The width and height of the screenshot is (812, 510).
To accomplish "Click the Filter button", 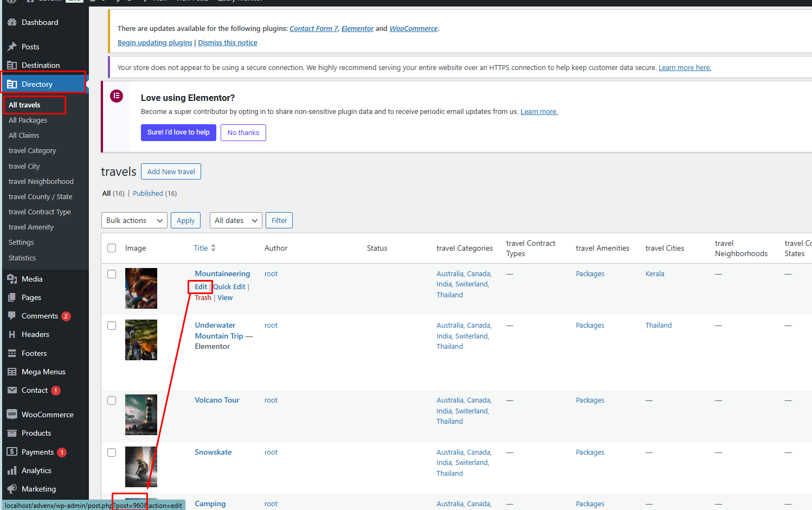I will click(279, 220).
